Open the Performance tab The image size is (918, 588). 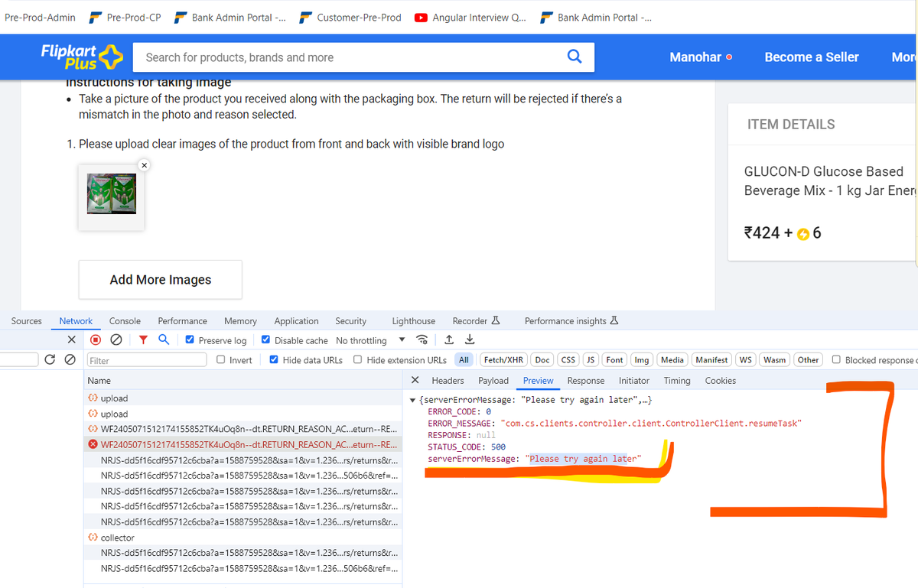[183, 321]
